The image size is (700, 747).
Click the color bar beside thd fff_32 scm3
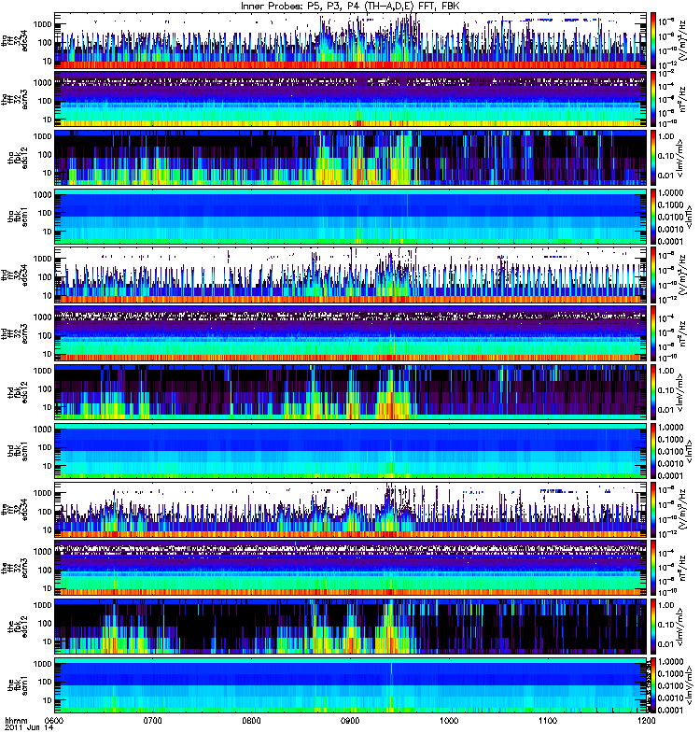pyautogui.click(x=653, y=333)
